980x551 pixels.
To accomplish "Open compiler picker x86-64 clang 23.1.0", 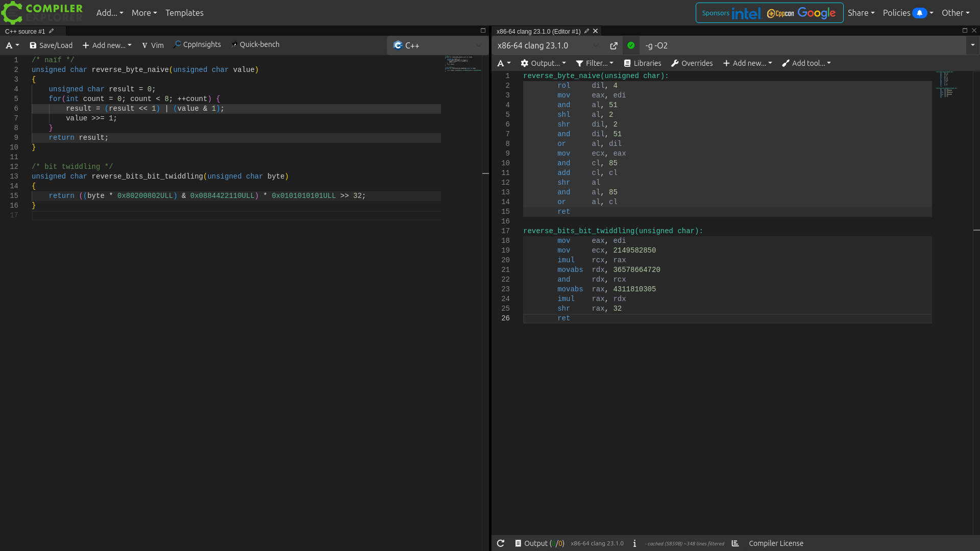I will (x=549, y=45).
